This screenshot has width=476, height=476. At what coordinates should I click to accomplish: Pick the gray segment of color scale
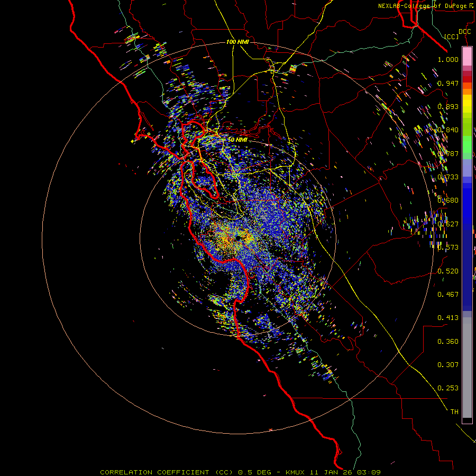467,368
